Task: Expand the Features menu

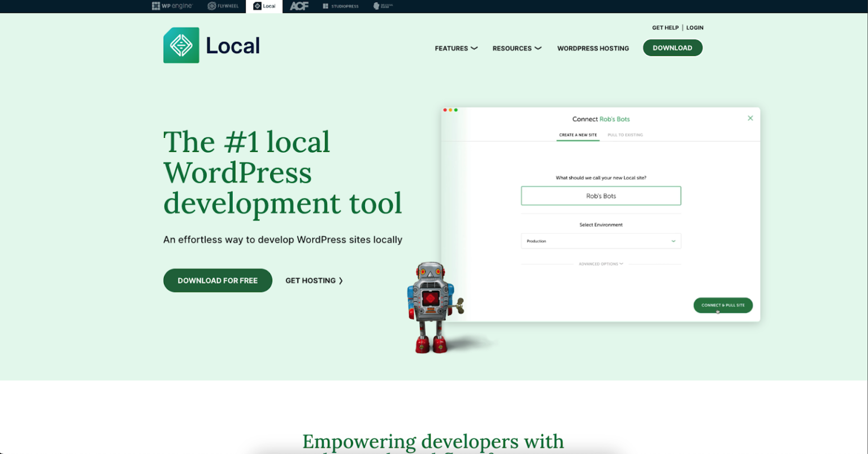Action: click(455, 48)
